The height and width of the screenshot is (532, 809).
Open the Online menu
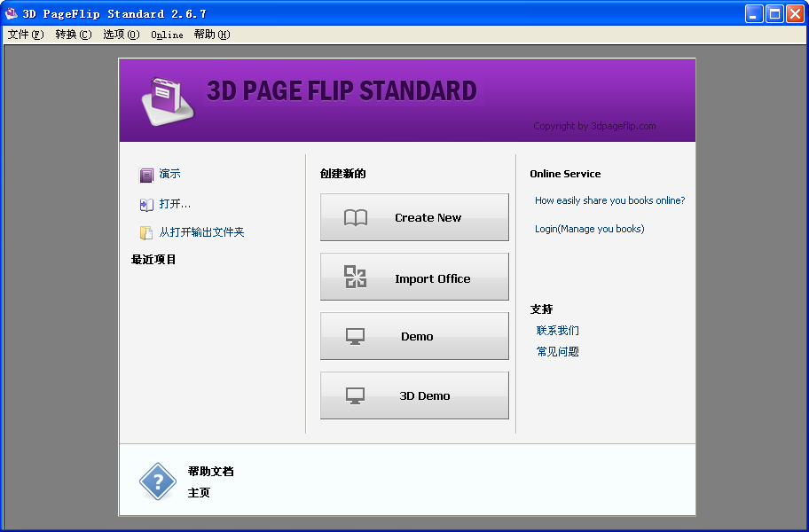click(x=167, y=35)
